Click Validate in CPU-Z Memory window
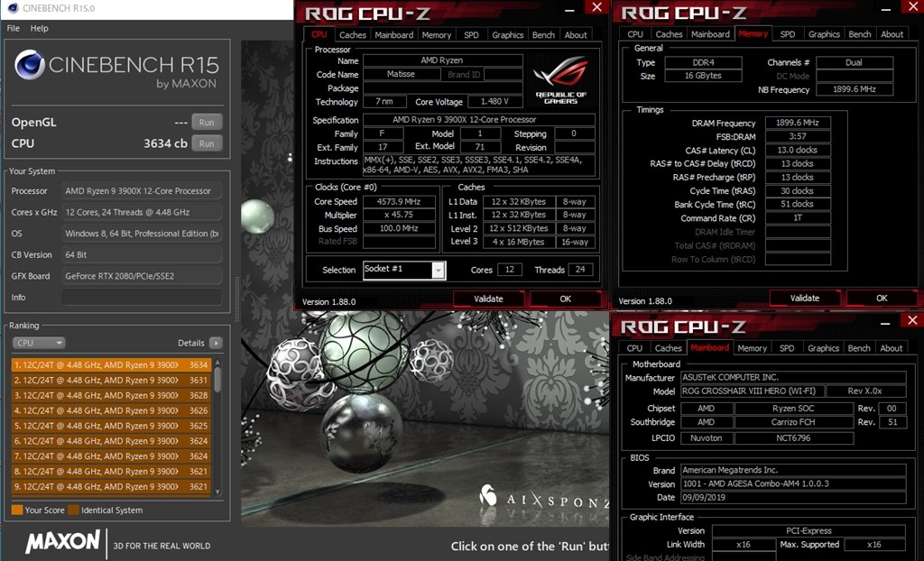The height and width of the screenshot is (561, 924). pyautogui.click(x=805, y=299)
